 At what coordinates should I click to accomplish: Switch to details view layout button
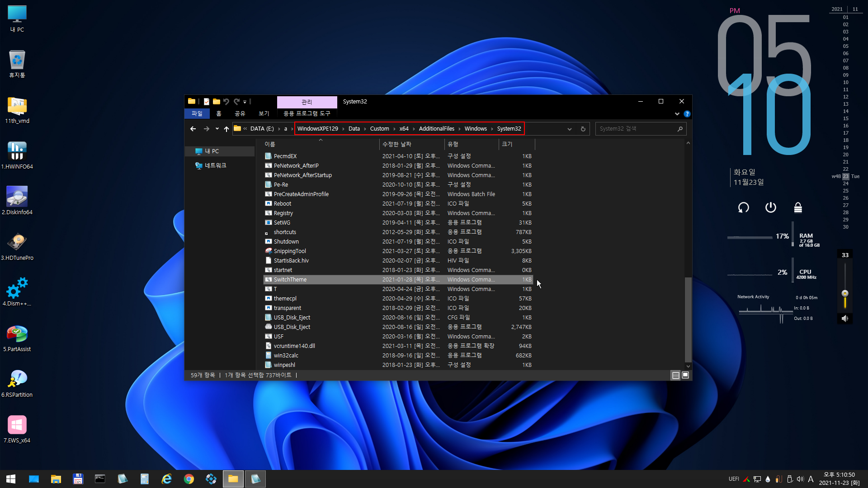[675, 375]
